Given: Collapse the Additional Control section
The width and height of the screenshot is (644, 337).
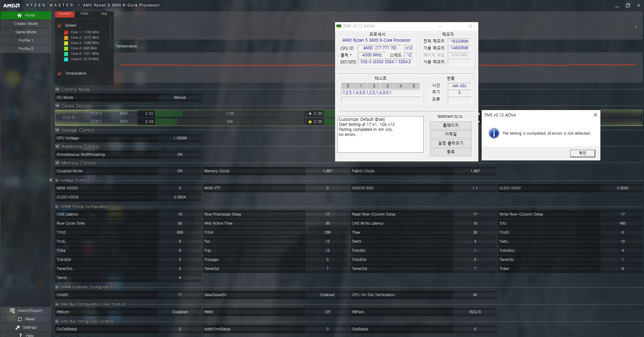Looking at the screenshot, I should pos(57,146).
